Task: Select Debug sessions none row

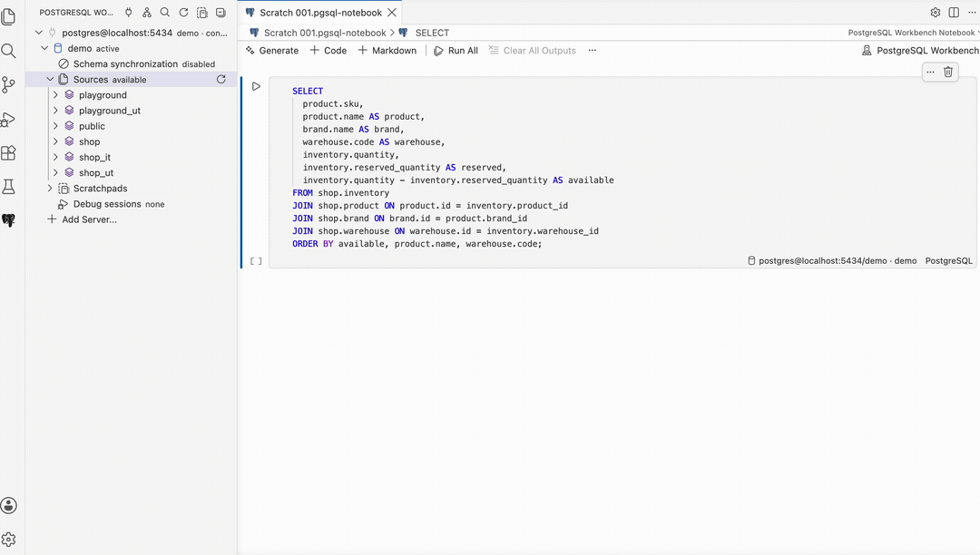Action: tap(132, 204)
